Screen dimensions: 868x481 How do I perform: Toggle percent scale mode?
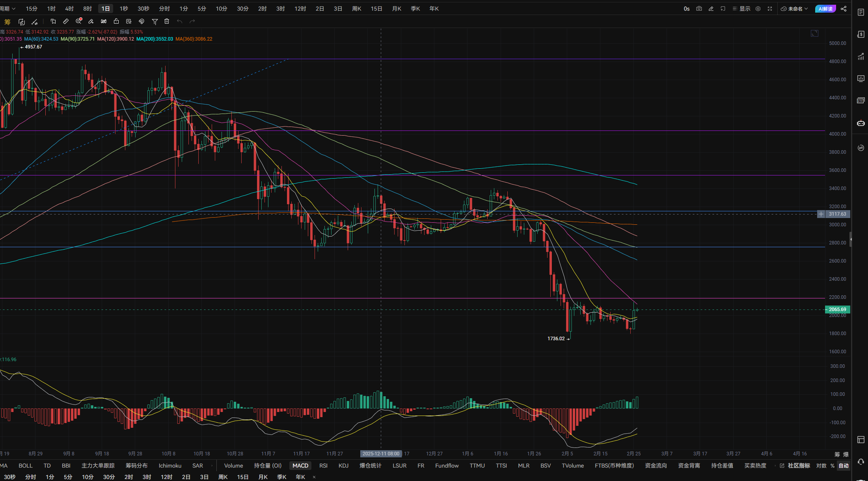pos(833,466)
